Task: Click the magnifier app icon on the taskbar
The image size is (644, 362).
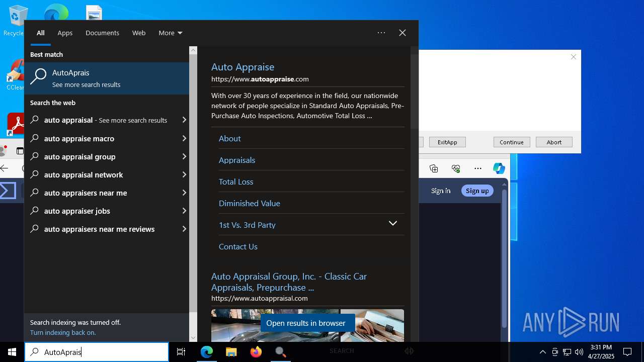Action: pyautogui.click(x=280, y=352)
